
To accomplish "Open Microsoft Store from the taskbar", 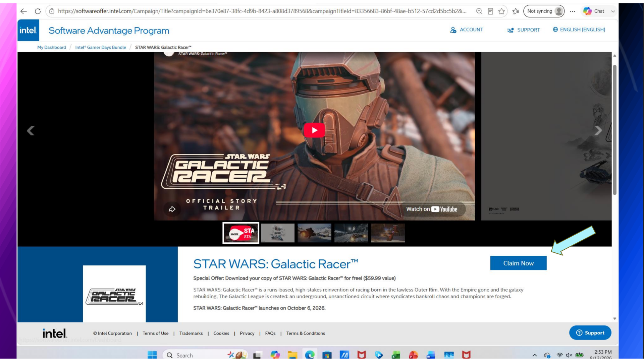I will point(327,355).
